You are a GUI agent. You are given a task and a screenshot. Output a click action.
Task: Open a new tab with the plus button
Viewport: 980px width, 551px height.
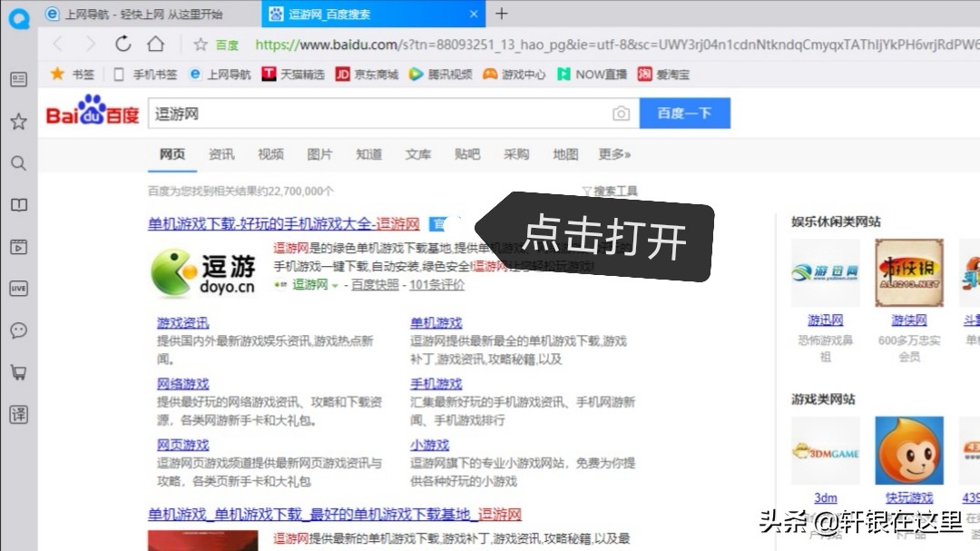[x=502, y=14]
